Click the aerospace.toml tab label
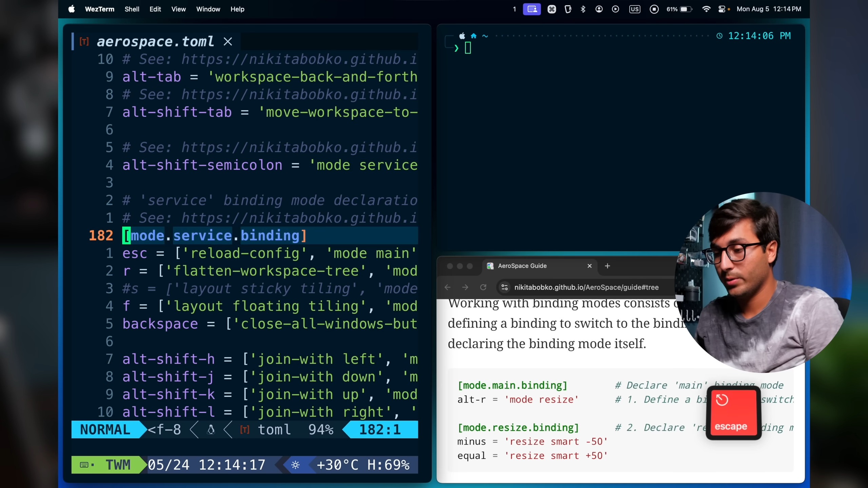868x488 pixels. pos(155,42)
